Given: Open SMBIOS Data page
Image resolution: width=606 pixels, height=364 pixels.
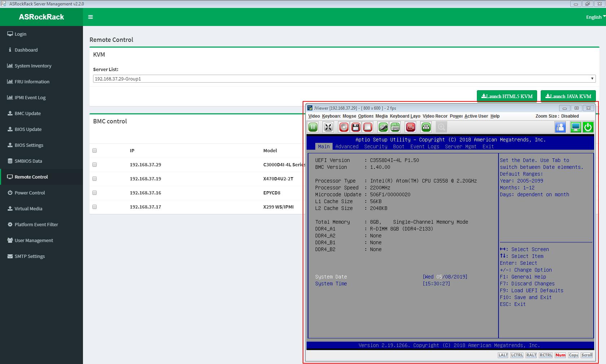Looking at the screenshot, I should click(x=41, y=161).
